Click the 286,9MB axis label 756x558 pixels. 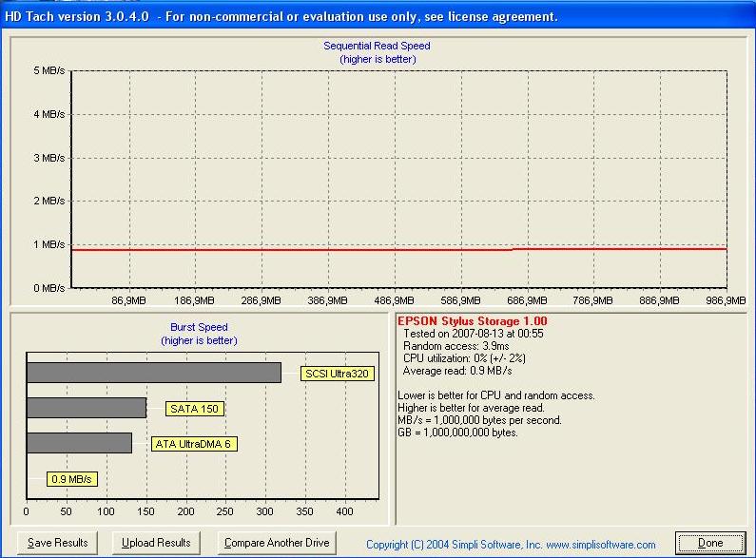point(261,300)
